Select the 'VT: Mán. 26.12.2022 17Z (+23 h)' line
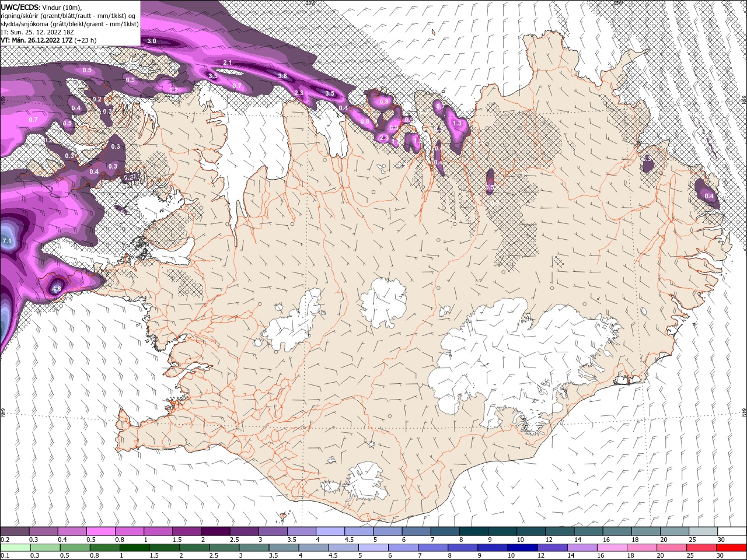This screenshot has width=747, height=560. tap(48, 40)
